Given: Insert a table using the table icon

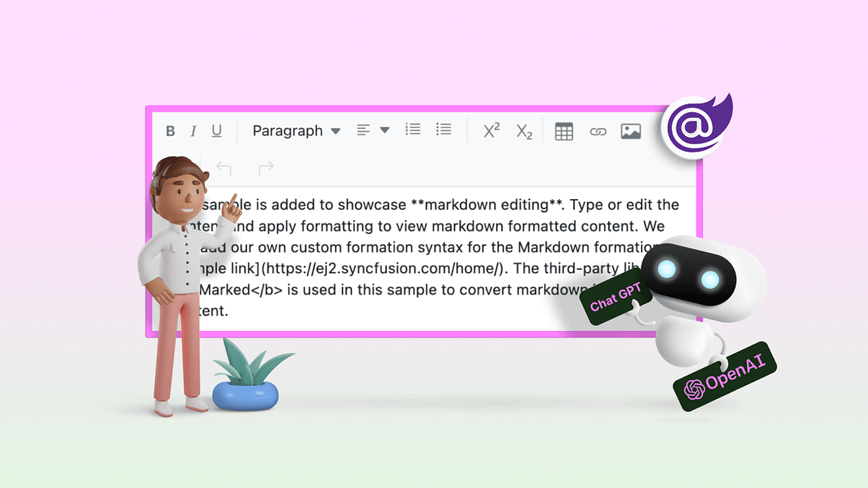Looking at the screenshot, I should (x=564, y=130).
